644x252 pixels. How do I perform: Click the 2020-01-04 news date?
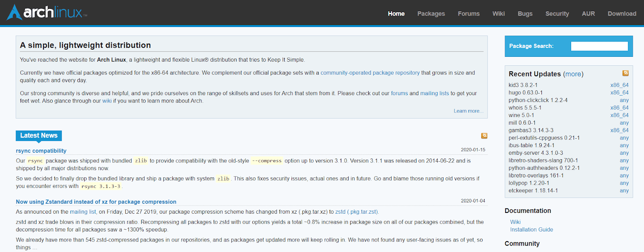[x=473, y=201]
